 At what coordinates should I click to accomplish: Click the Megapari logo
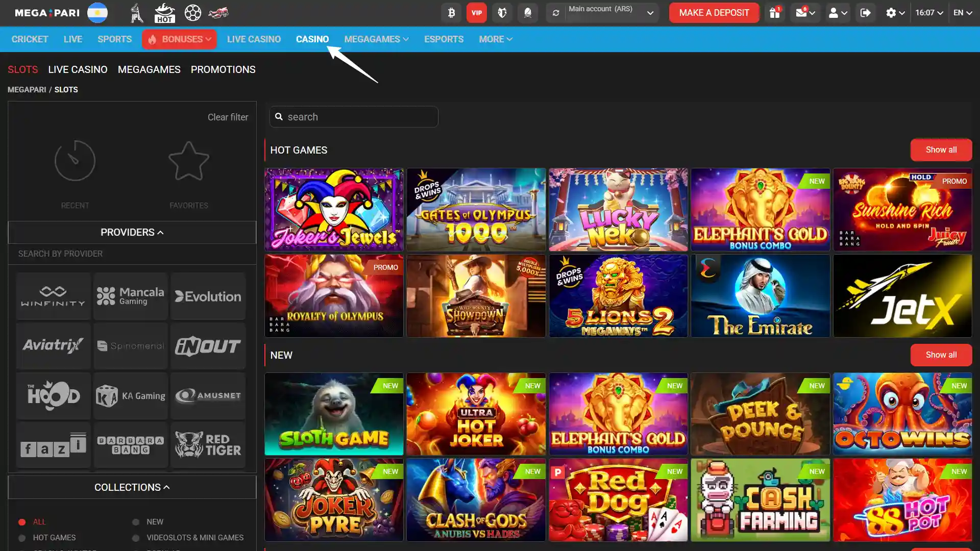click(x=47, y=13)
